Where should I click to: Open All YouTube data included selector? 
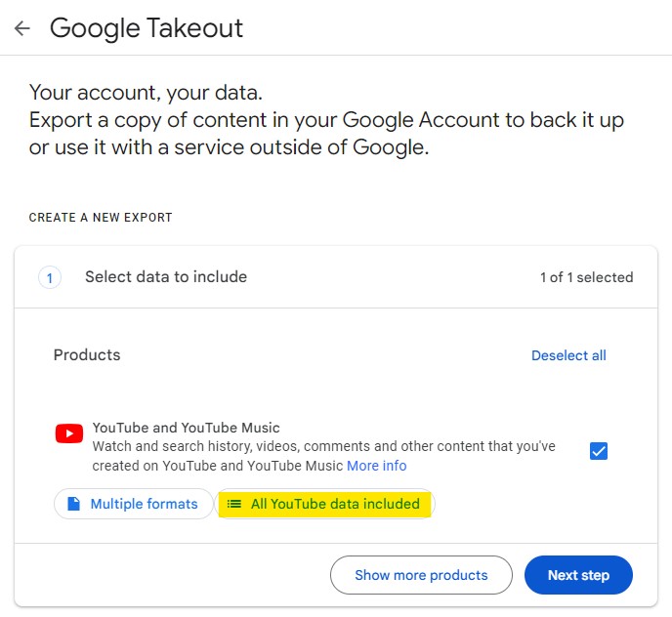[x=324, y=504]
